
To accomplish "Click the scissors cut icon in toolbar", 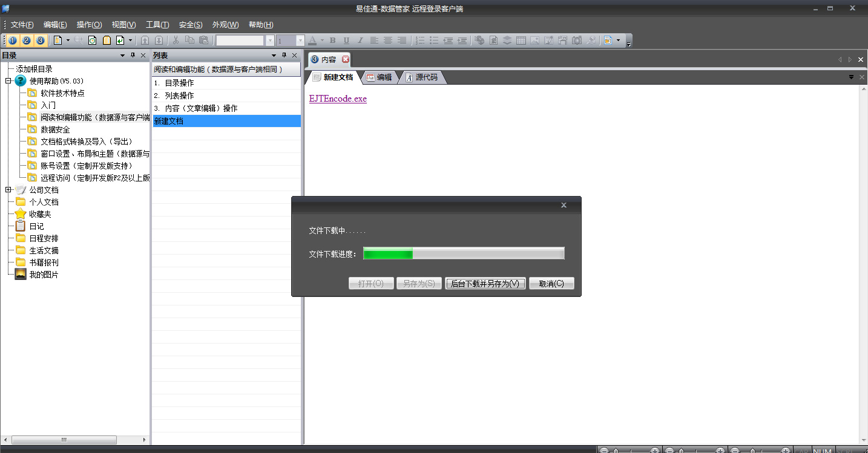I will pyautogui.click(x=176, y=41).
